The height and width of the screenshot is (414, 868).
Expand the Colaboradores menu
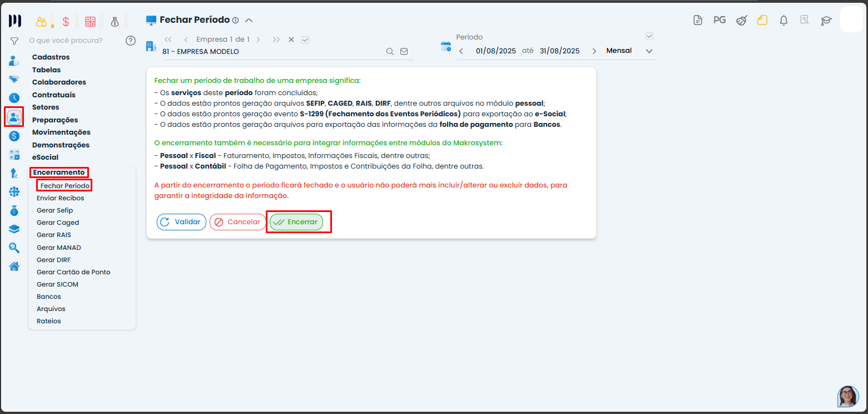[x=59, y=82]
